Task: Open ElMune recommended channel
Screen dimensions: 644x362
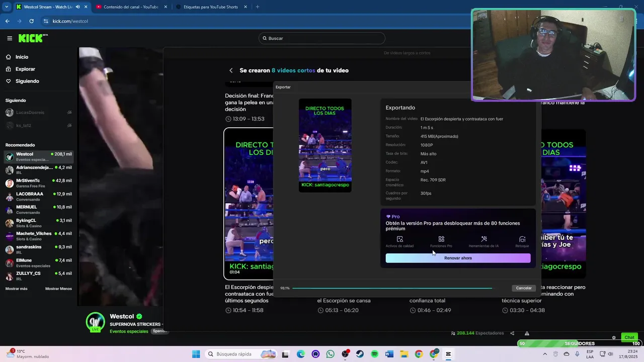Action: coord(39,262)
